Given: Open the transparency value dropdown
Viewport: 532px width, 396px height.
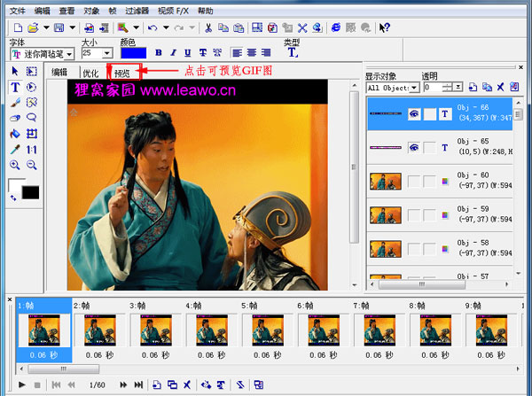Looking at the screenshot, I should click(x=458, y=88).
